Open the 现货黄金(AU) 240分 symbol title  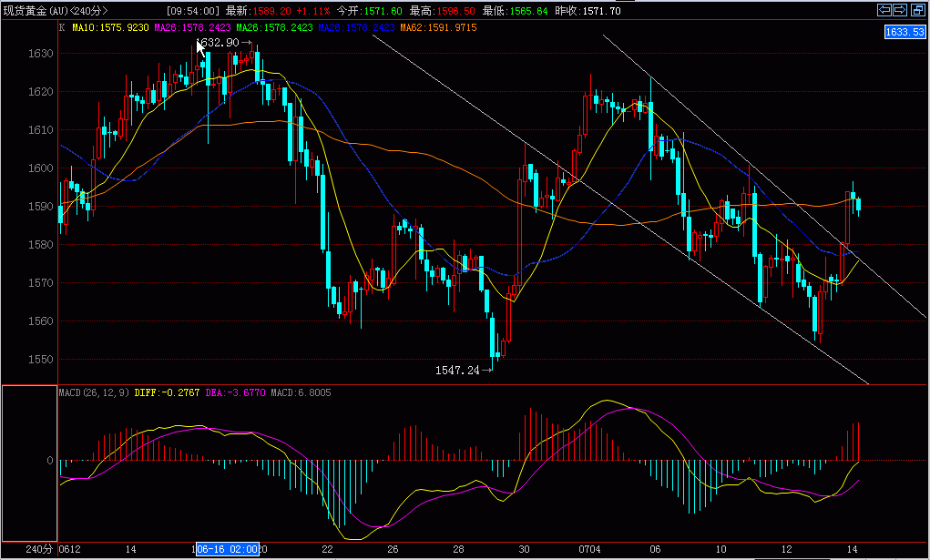coord(56,11)
